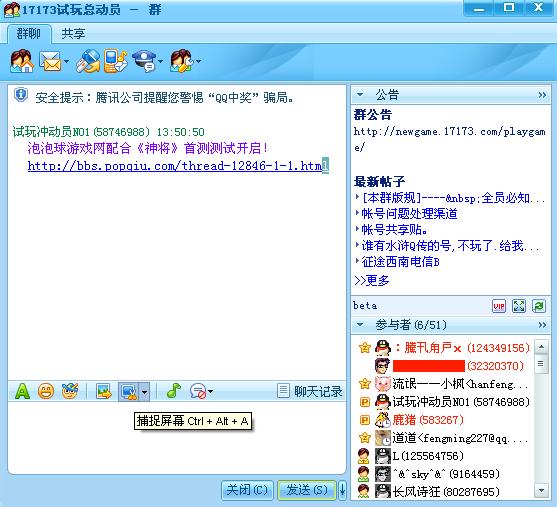This screenshot has height=507, width=557.
Task: Open the screen capture options dropdown arrow
Action: [x=144, y=392]
